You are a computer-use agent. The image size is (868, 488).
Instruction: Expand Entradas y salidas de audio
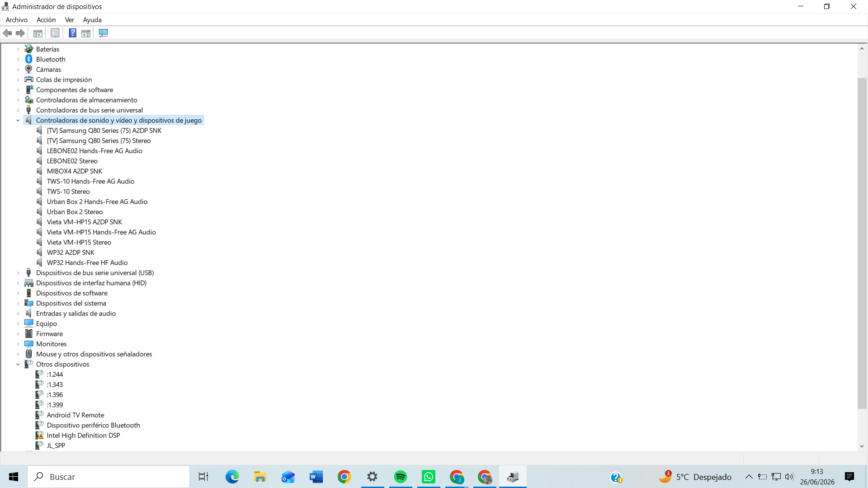pyautogui.click(x=18, y=313)
